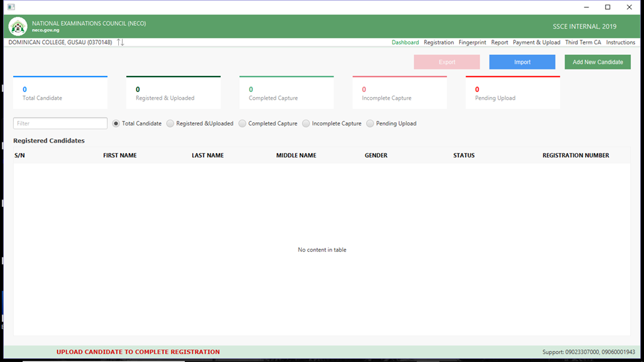Open the Third Term CA menu

[x=583, y=42]
